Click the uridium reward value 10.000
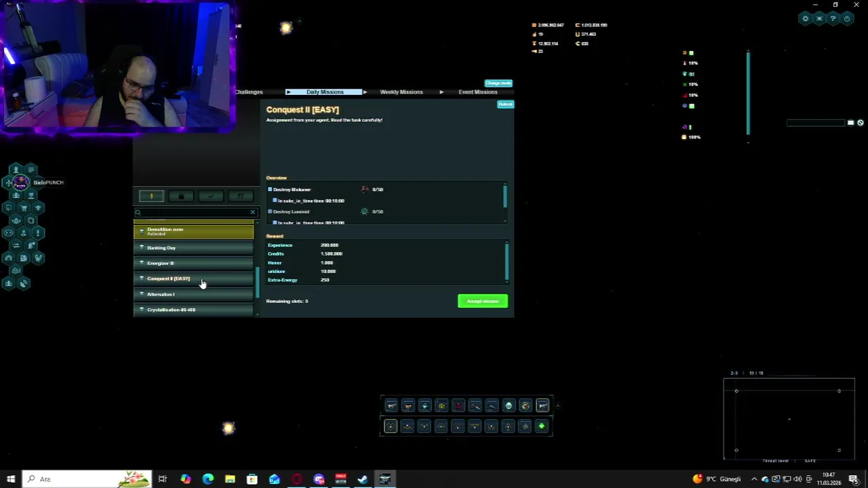 [328, 271]
